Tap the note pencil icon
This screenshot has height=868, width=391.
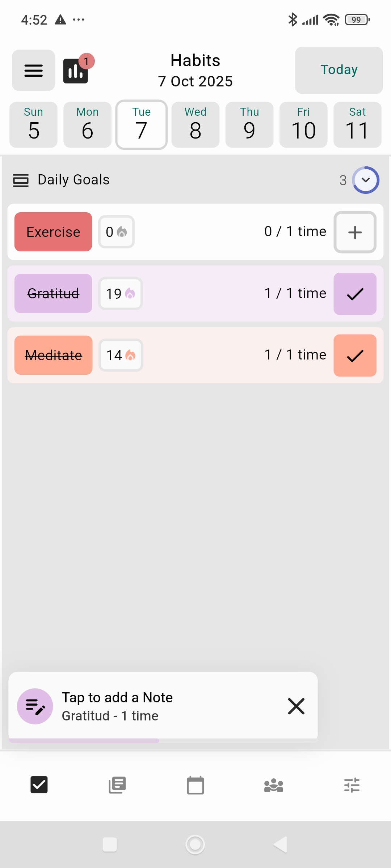tap(35, 706)
